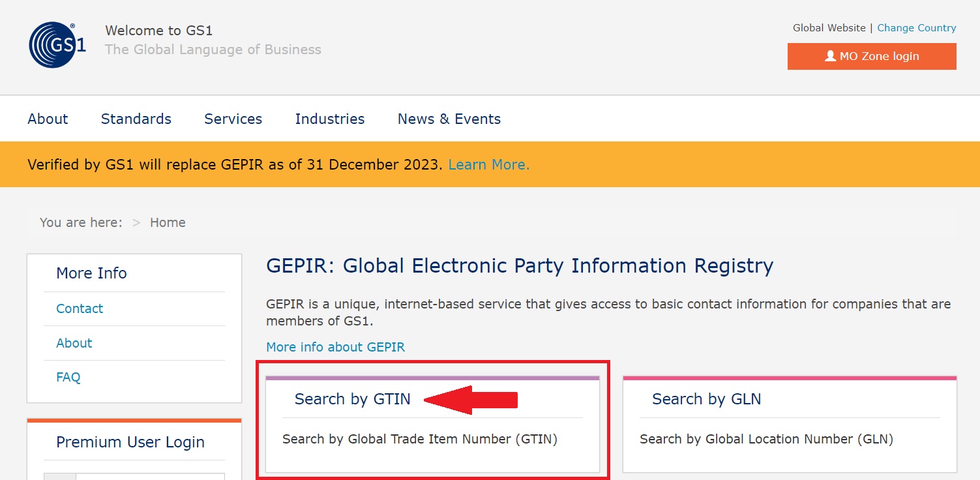Click the Home breadcrumb
The height and width of the screenshot is (480, 980).
point(168,222)
